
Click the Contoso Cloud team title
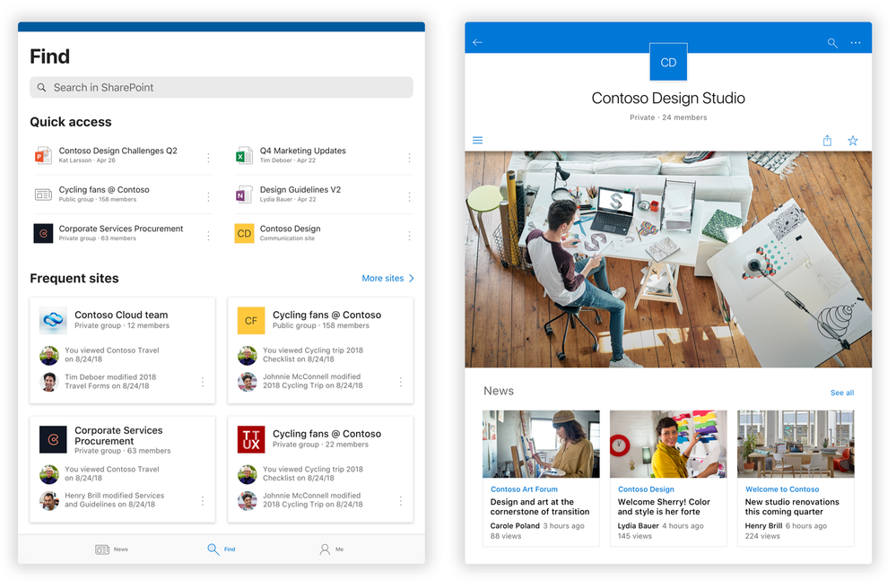121,315
